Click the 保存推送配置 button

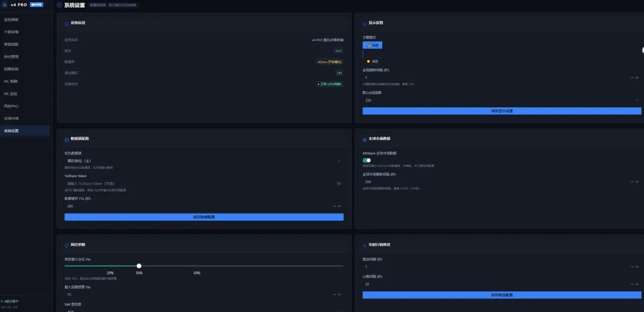click(x=502, y=295)
